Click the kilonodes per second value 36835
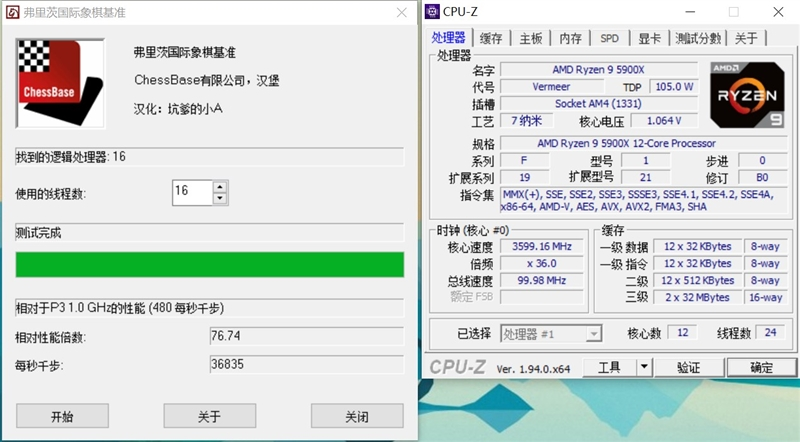Viewport: 800px width, 442px height. [307, 364]
